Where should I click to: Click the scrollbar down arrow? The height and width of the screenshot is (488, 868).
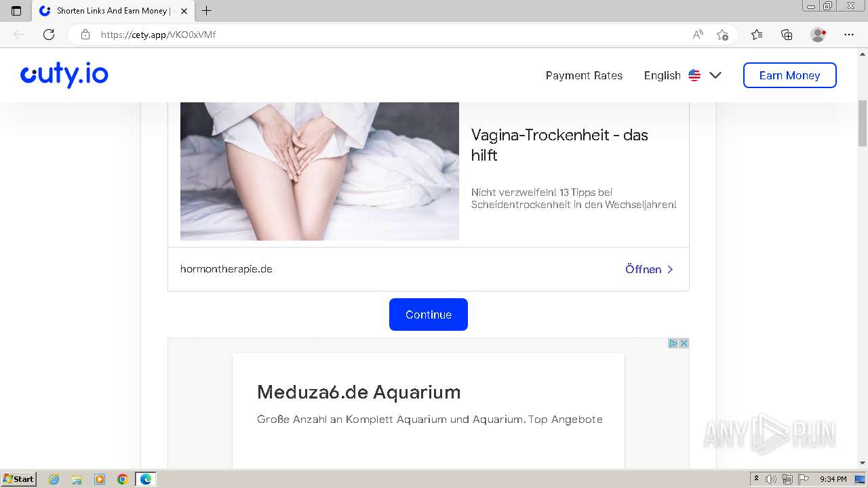click(863, 464)
